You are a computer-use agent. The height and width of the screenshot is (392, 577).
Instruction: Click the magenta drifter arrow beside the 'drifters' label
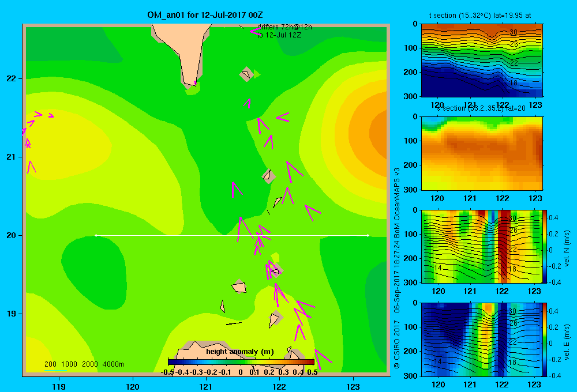(256, 31)
